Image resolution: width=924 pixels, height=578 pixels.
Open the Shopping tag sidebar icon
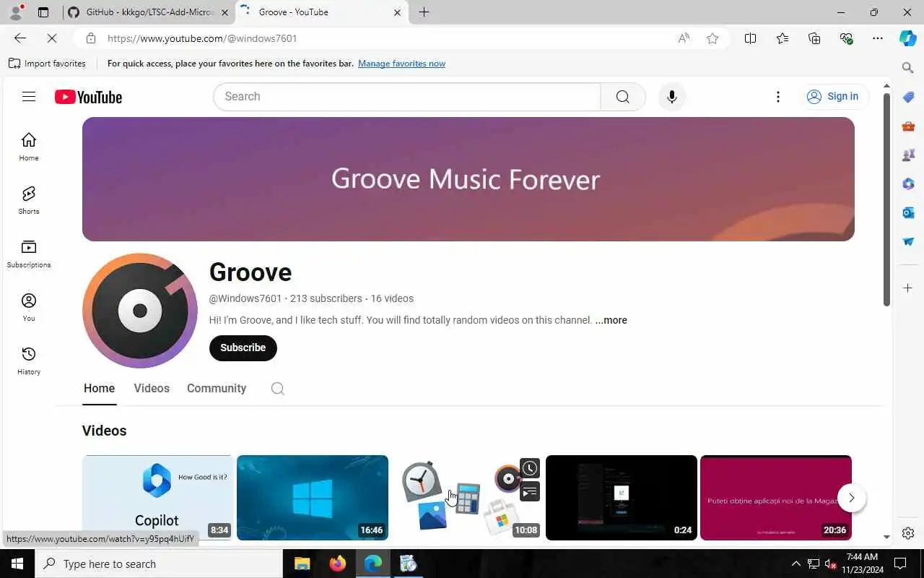pos(908,97)
